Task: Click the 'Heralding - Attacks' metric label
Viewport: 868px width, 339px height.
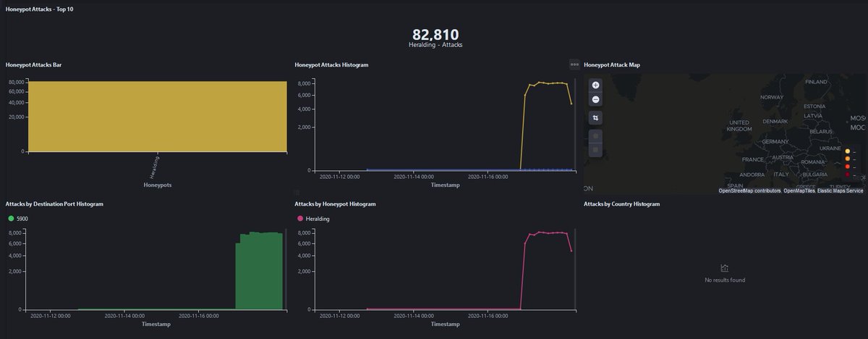Action: click(435, 45)
